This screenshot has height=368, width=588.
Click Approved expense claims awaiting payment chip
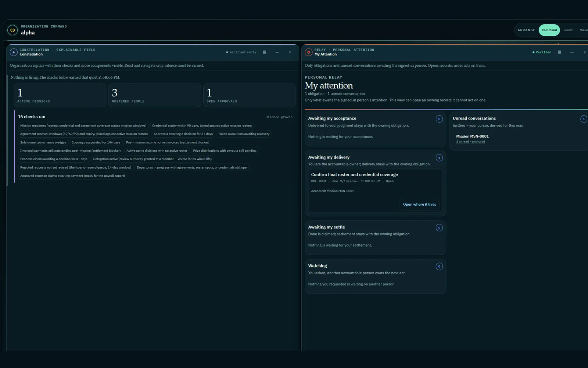[x=72, y=176]
